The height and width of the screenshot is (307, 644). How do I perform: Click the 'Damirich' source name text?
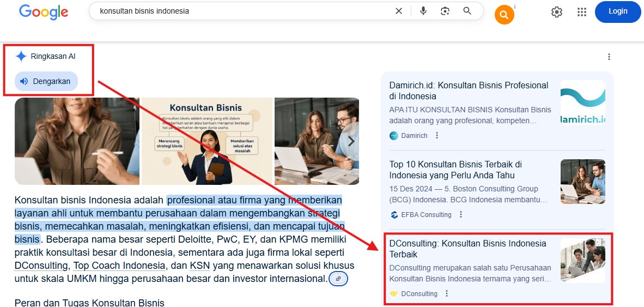click(414, 136)
